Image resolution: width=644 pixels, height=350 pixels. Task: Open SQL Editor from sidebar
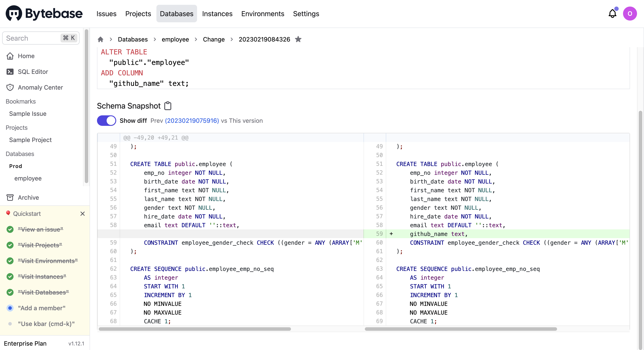[33, 72]
